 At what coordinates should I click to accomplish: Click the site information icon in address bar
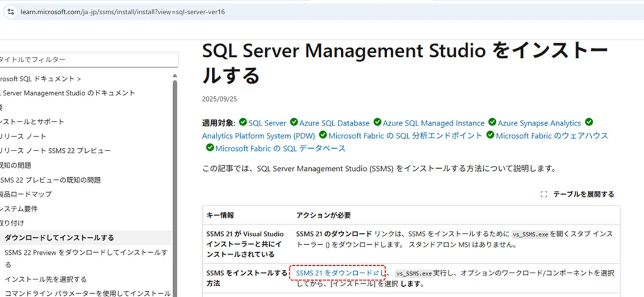coord(10,11)
